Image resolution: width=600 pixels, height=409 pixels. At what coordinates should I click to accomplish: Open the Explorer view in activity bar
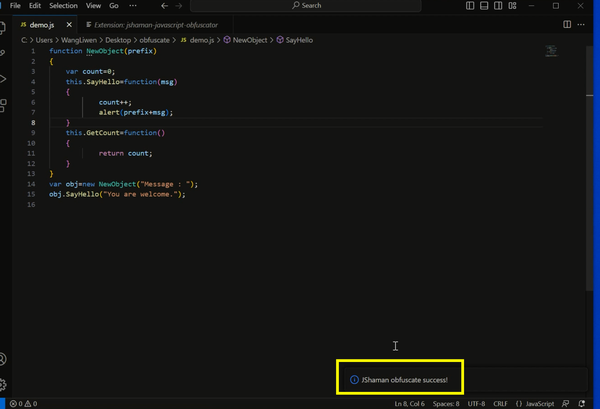pyautogui.click(x=2, y=27)
